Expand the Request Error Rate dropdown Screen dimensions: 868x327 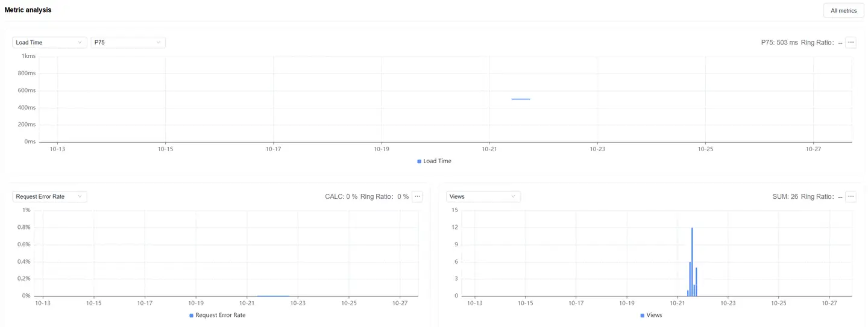49,196
